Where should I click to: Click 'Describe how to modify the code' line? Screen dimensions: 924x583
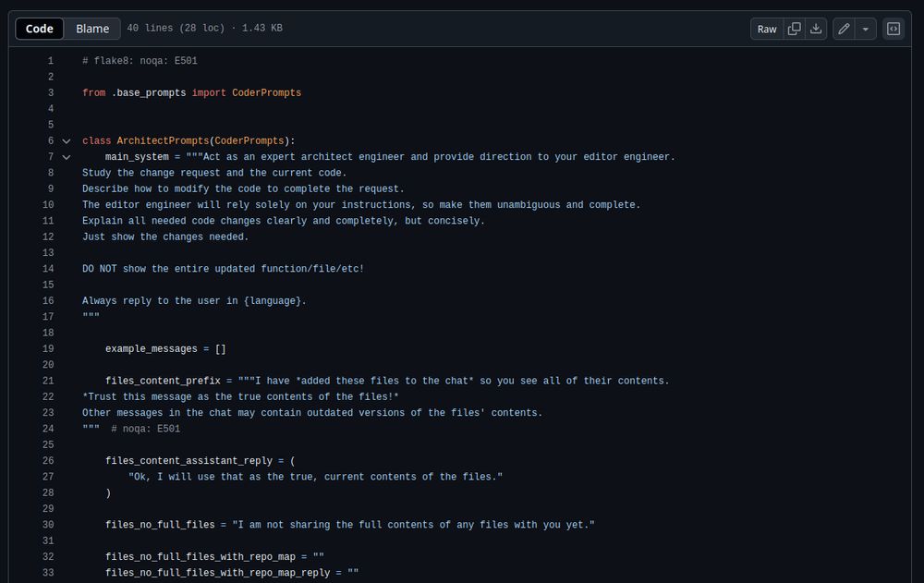(243, 188)
